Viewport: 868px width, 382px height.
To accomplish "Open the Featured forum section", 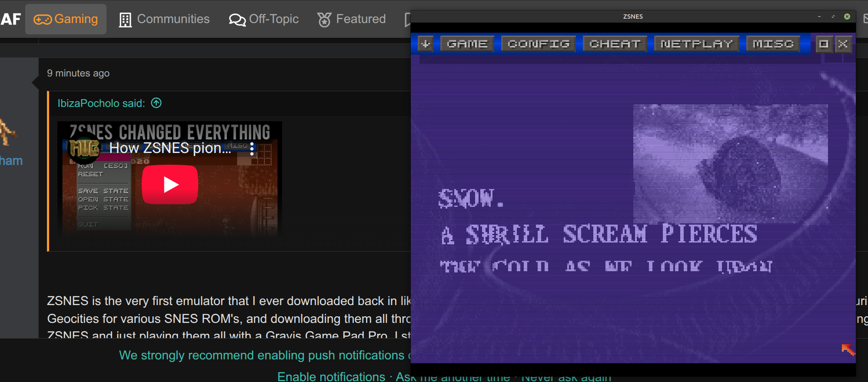I will [x=351, y=19].
